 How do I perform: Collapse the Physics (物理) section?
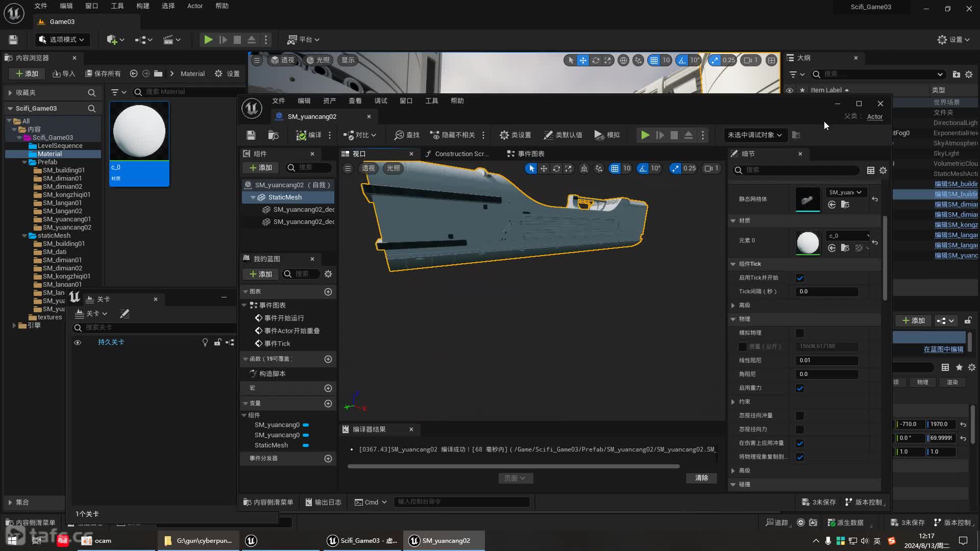point(733,319)
